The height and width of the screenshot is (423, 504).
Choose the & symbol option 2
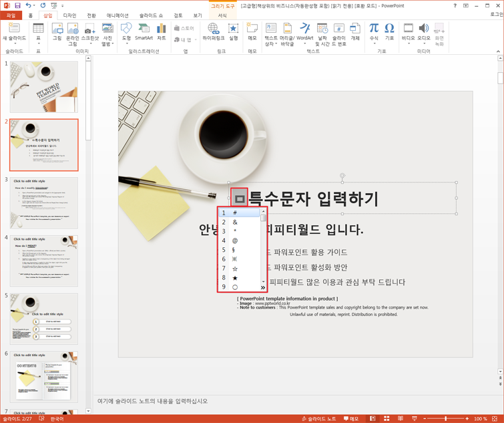(x=239, y=222)
